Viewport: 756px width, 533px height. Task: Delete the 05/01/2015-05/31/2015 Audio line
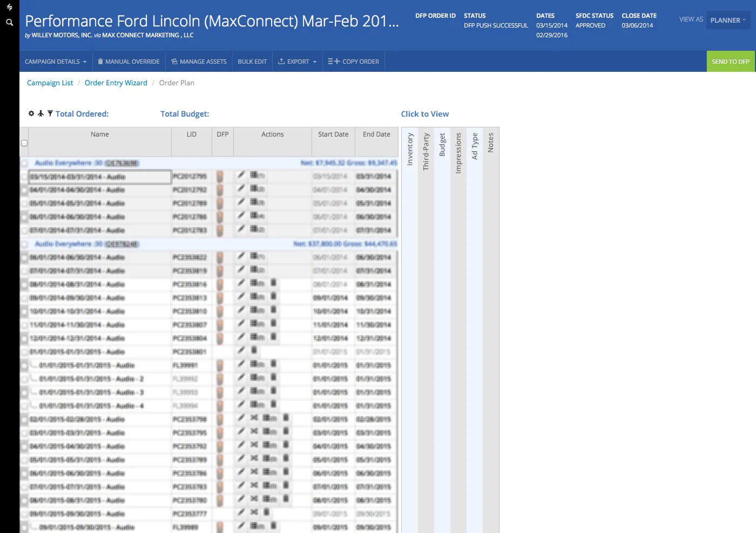pos(286,458)
